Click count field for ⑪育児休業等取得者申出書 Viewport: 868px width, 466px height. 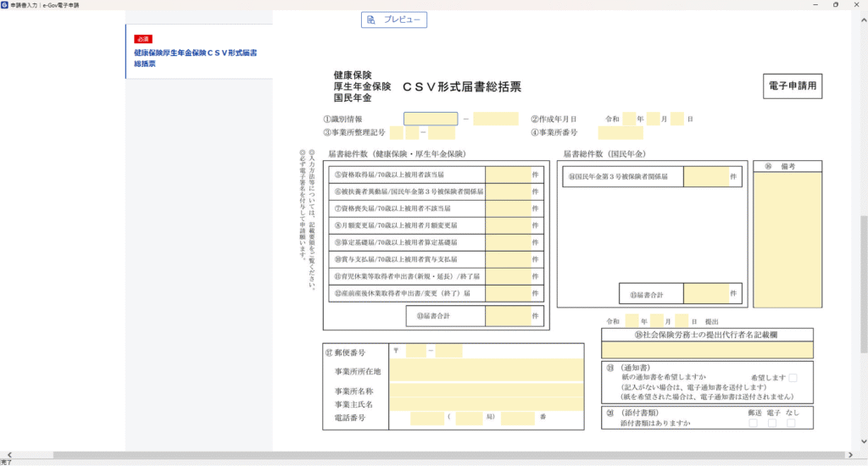coord(509,276)
